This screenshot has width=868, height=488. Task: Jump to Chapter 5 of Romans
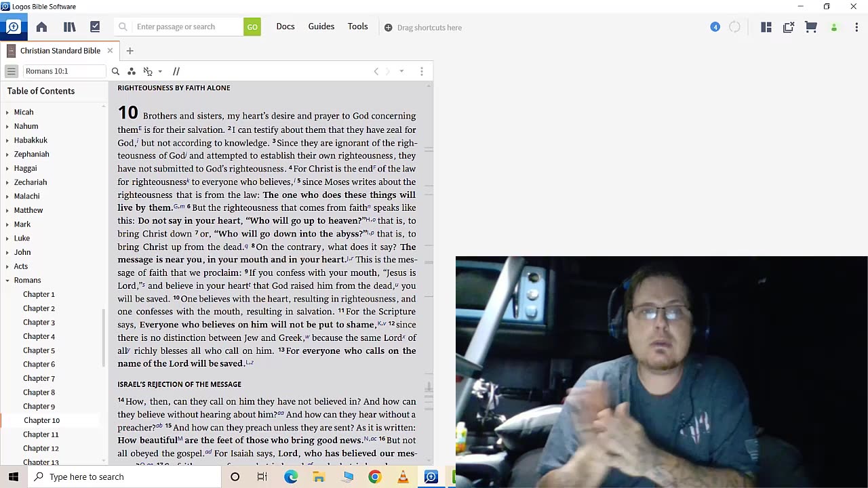39,350
